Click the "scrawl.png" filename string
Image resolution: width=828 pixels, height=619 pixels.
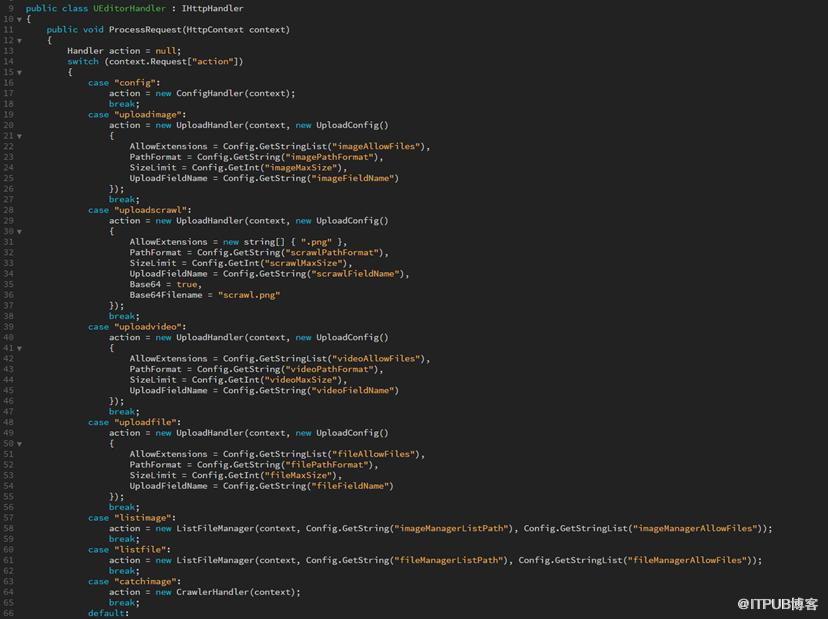click(x=249, y=295)
